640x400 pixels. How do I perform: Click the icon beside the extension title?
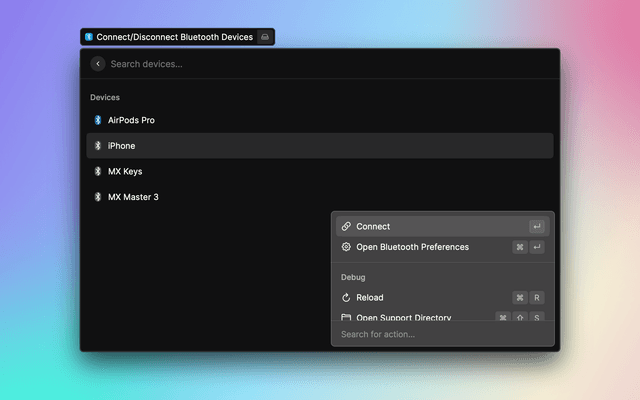click(264, 37)
